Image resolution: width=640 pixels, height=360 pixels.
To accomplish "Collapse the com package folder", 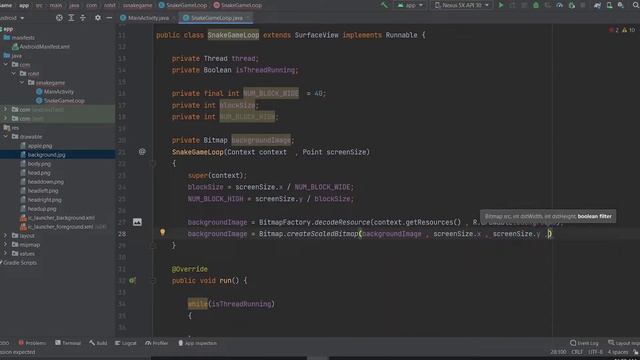I will click(x=6, y=64).
